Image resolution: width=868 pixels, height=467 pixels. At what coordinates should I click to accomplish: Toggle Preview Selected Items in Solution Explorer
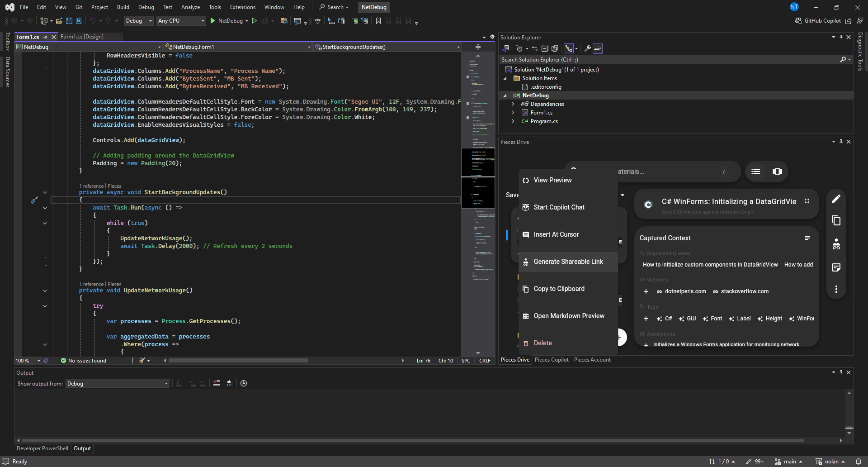click(x=598, y=48)
